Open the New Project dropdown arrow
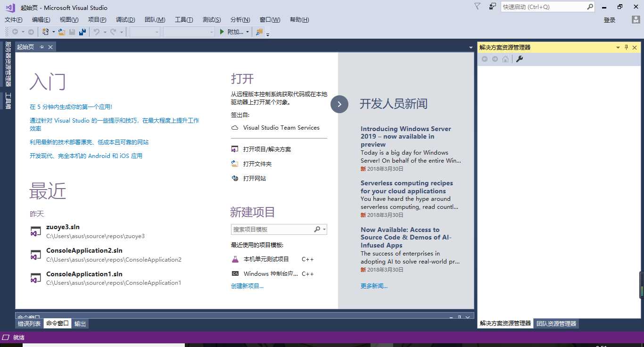The image size is (644, 347). coord(54,32)
